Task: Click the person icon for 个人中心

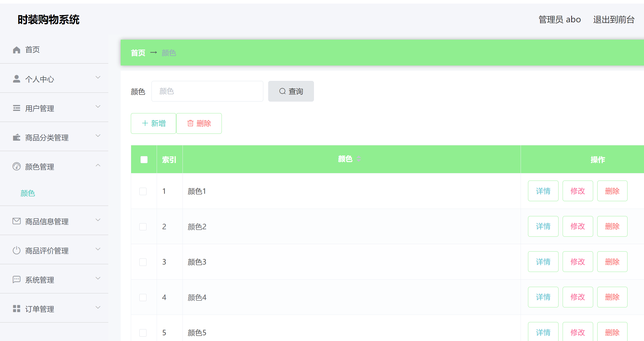Action: 16,79
